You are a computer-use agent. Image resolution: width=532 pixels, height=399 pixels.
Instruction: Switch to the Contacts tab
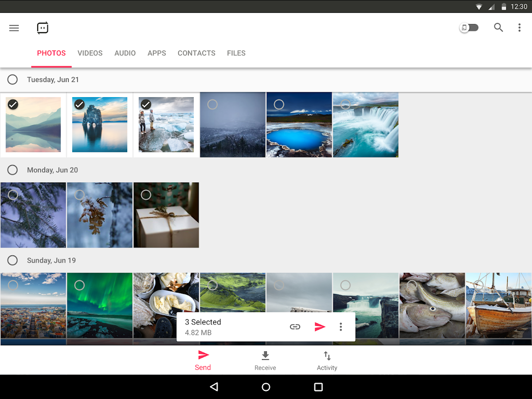click(x=196, y=53)
